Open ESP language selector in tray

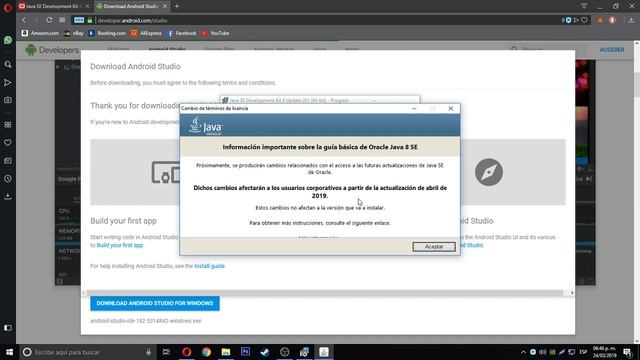click(583, 352)
